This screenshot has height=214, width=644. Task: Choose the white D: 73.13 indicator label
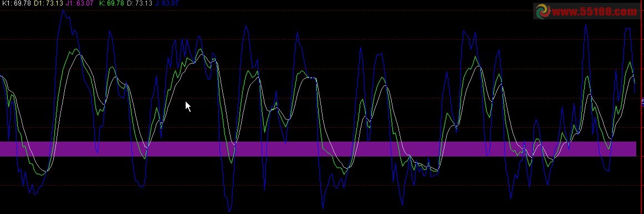coord(140,3)
